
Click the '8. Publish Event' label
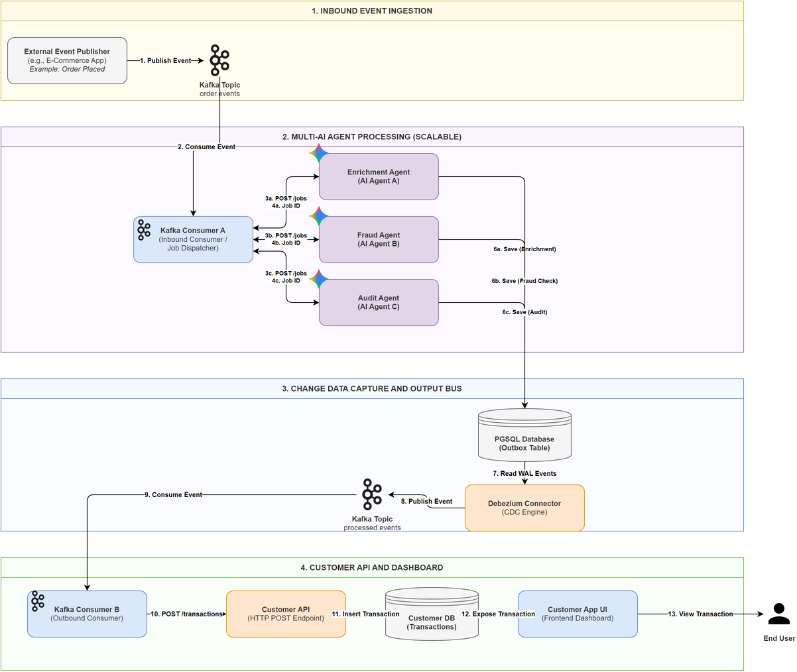(426, 502)
